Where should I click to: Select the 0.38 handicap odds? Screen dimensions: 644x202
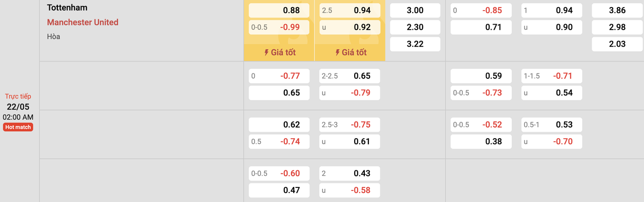(480, 142)
